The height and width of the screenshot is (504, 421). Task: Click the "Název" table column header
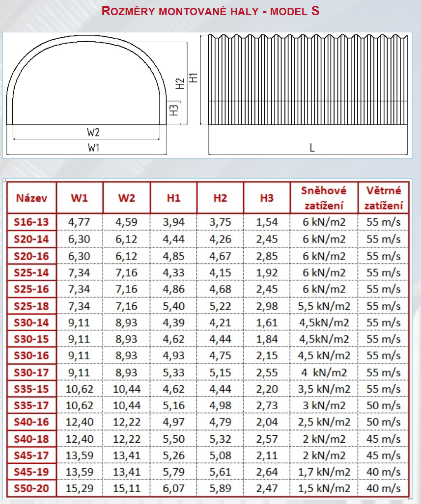(x=31, y=198)
